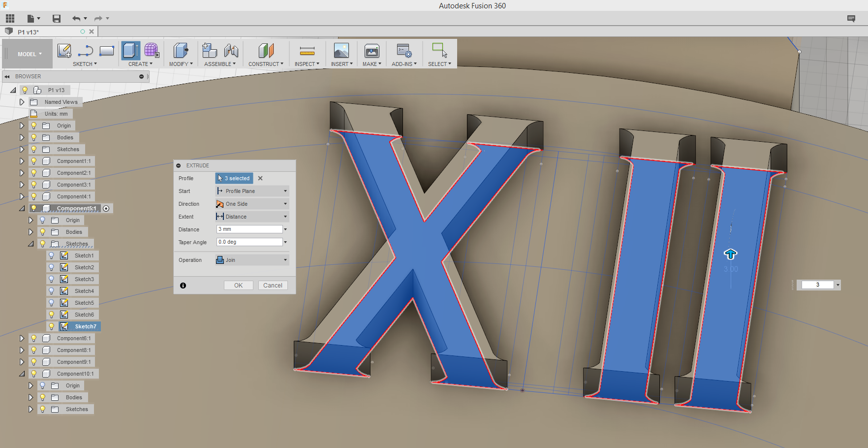The height and width of the screenshot is (448, 868).
Task: Hide Component1:1 using its light bulb
Action: point(33,161)
